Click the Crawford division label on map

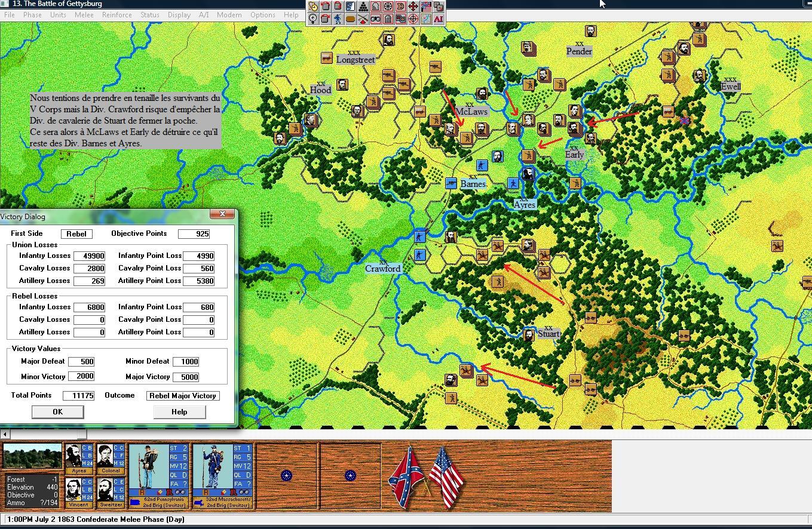click(x=383, y=269)
